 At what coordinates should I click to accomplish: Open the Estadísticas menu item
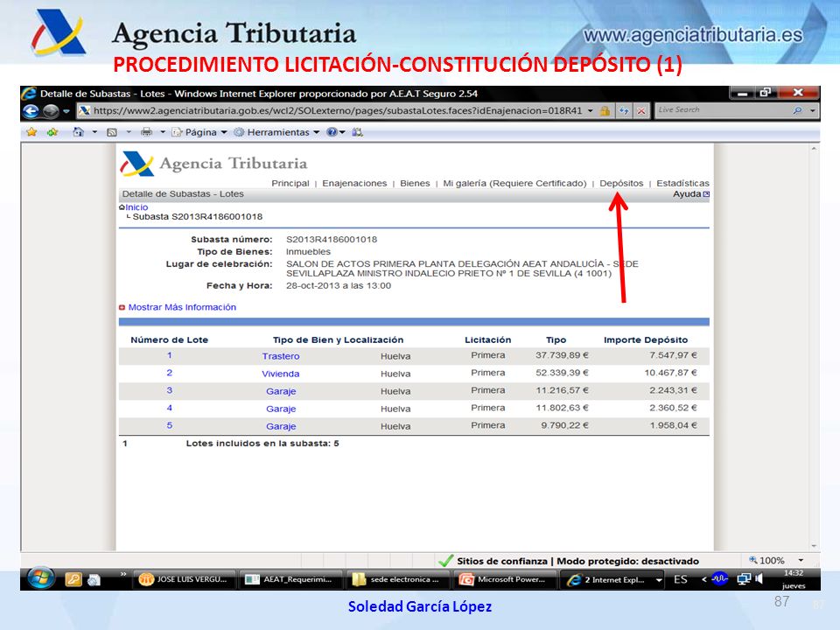682,183
